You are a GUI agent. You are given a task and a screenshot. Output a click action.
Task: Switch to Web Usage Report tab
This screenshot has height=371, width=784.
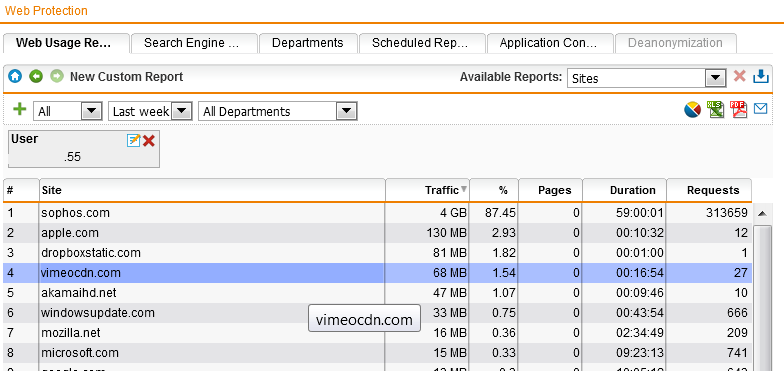pyautogui.click(x=66, y=43)
